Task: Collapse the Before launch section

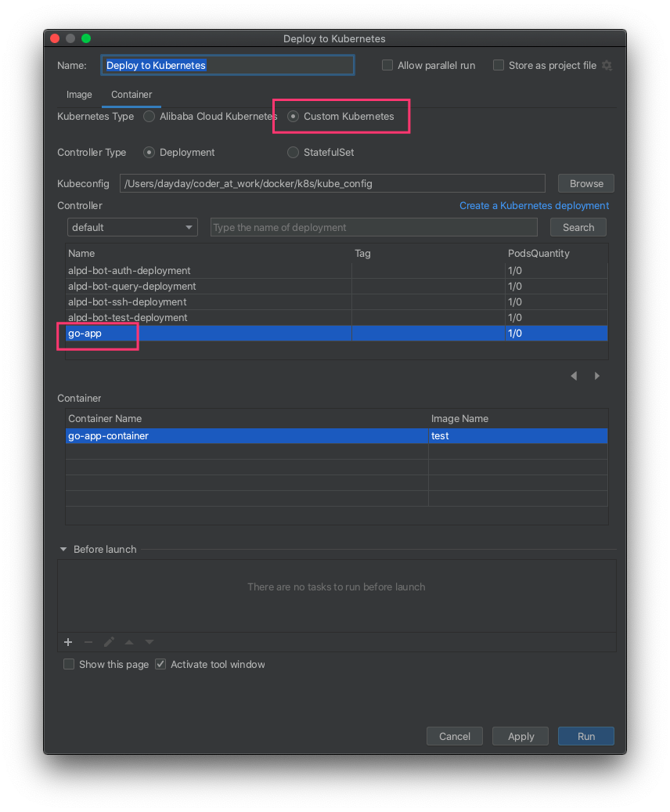Action: click(63, 550)
